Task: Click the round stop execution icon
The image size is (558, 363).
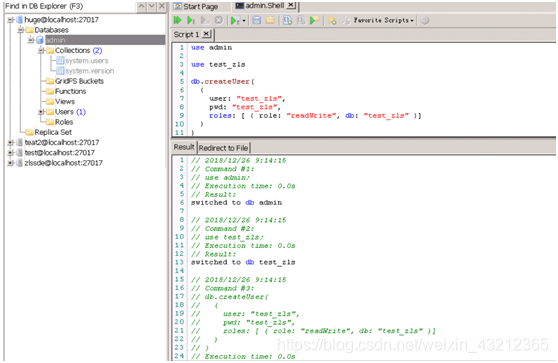Action: coord(219,20)
